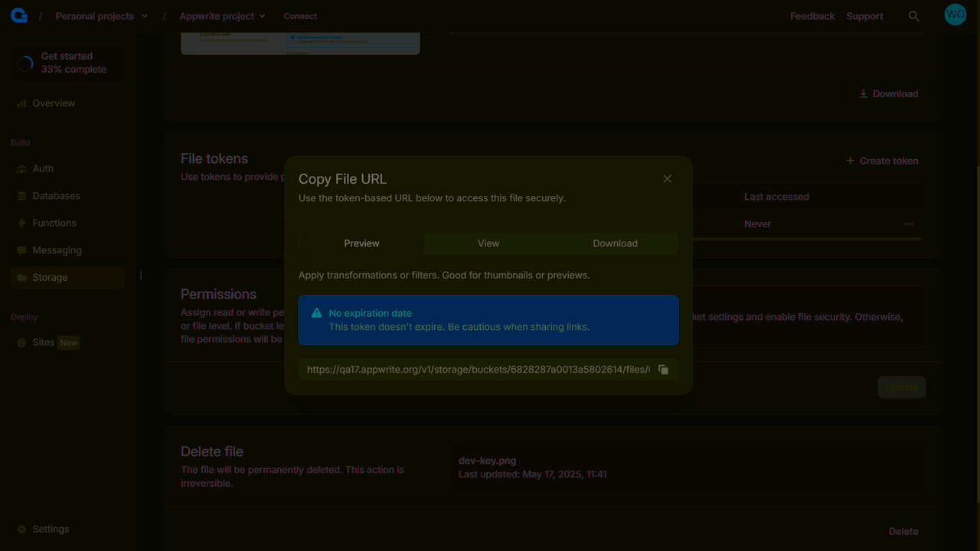Screen dimensions: 980x551
Task: Check the Get started progress circle
Action: click(25, 63)
